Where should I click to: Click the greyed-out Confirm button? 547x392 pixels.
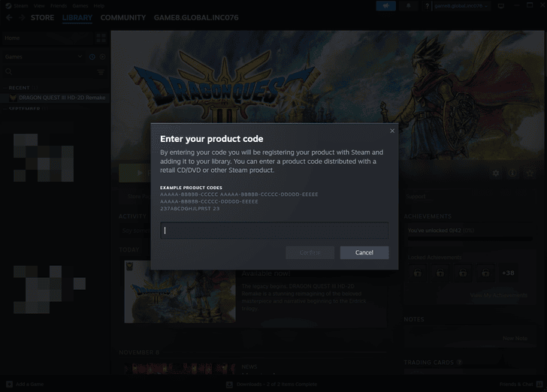click(310, 252)
